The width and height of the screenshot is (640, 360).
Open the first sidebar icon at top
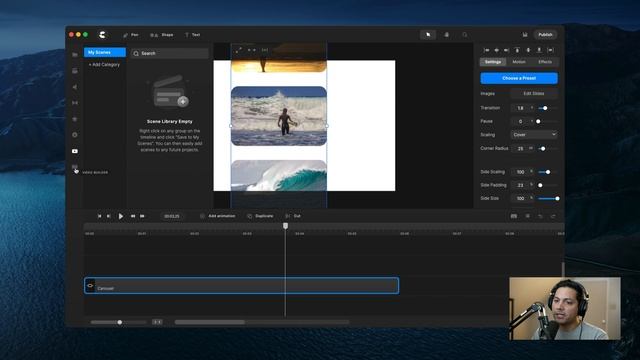(75, 54)
